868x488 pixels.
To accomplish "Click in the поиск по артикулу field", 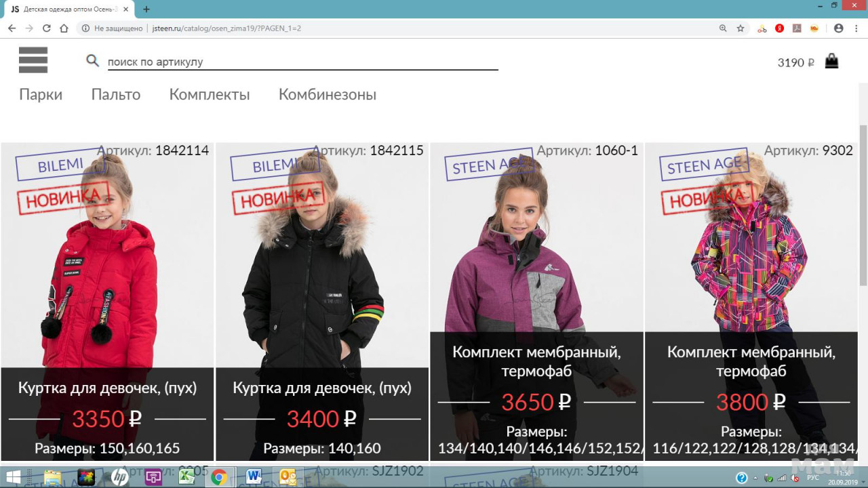I will 302,62.
